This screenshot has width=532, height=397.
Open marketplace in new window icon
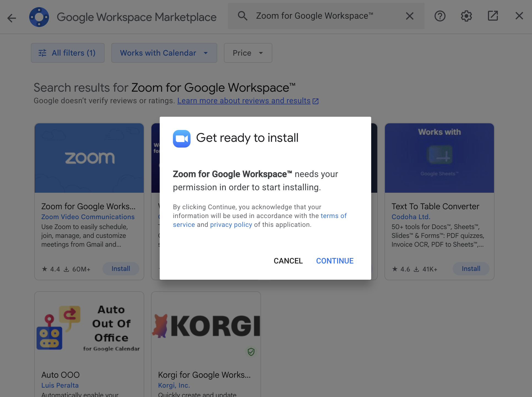tap(493, 16)
